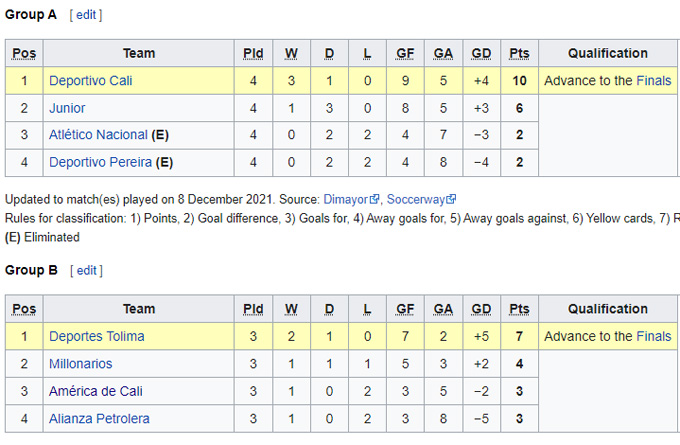Edit the Group B section

(x=87, y=271)
